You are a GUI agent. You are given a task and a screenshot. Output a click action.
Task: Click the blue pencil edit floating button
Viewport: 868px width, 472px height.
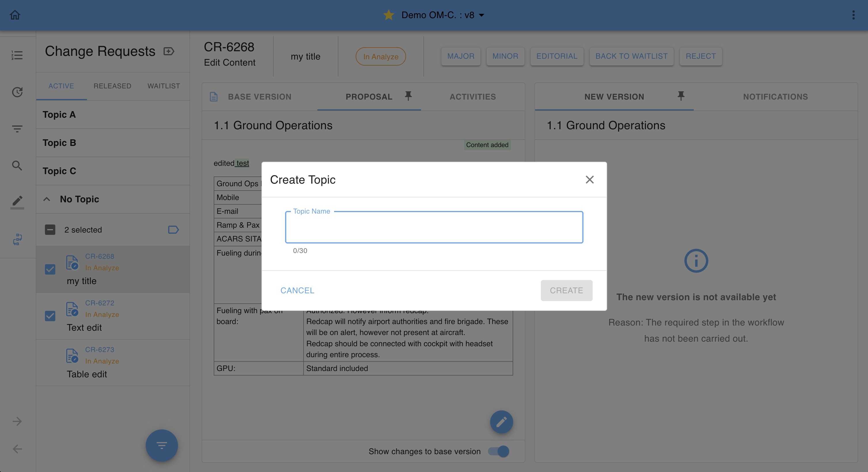(501, 422)
